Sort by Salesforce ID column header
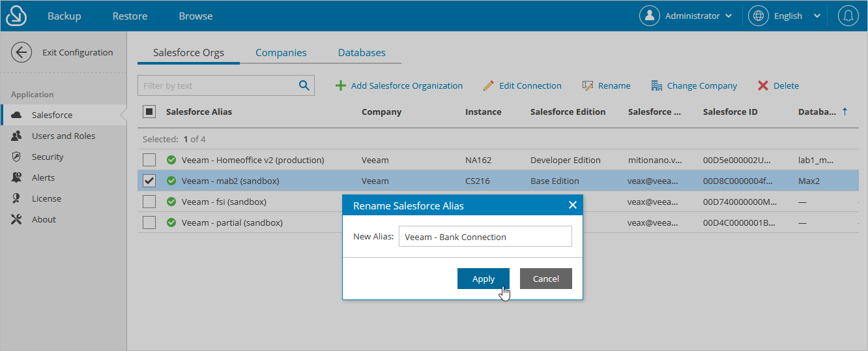This screenshot has height=351, width=868. [x=730, y=112]
